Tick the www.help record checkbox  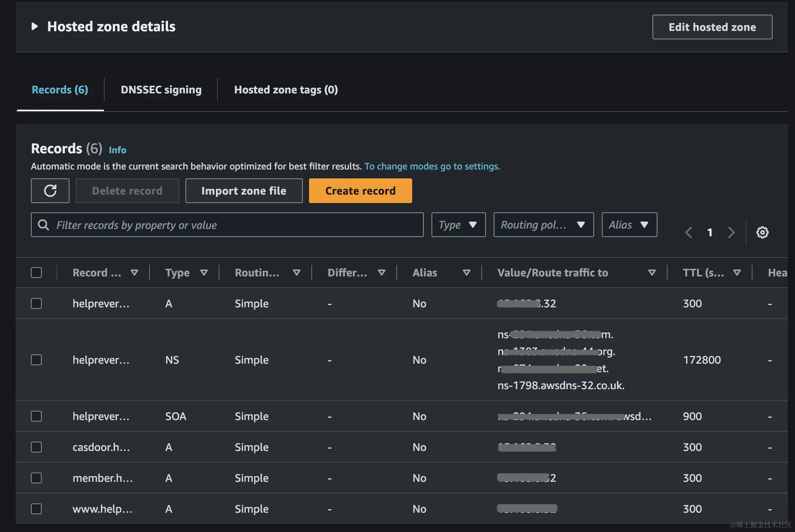(36, 509)
